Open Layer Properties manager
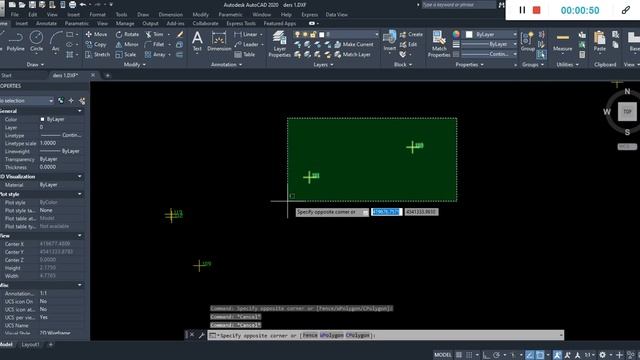This screenshot has width=640, height=360. 280,44
